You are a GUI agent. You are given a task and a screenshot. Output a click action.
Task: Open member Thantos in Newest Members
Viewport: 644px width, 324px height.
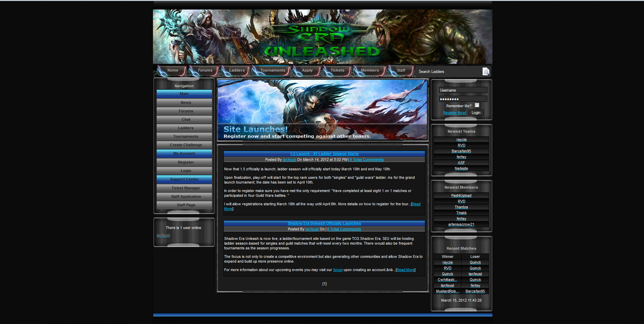pyautogui.click(x=461, y=207)
